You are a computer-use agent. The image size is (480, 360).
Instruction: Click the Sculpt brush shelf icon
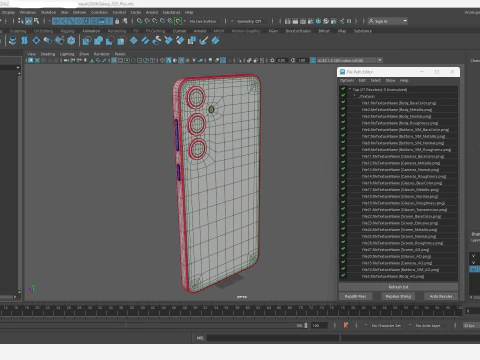[203, 41]
